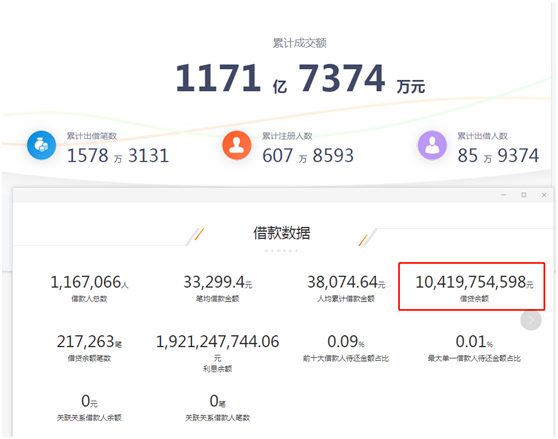The image size is (558, 439).
Task: Click the orange registered users icon
Action: click(237, 145)
